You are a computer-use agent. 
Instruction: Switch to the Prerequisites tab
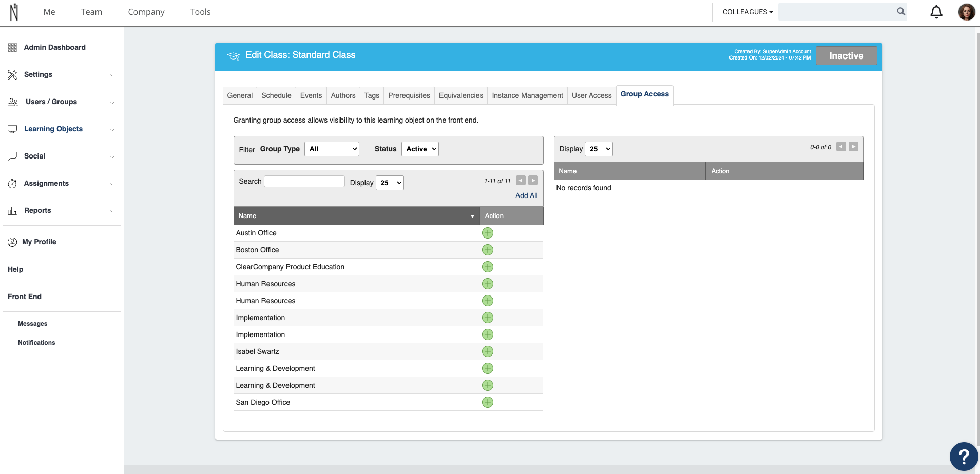[x=409, y=95]
